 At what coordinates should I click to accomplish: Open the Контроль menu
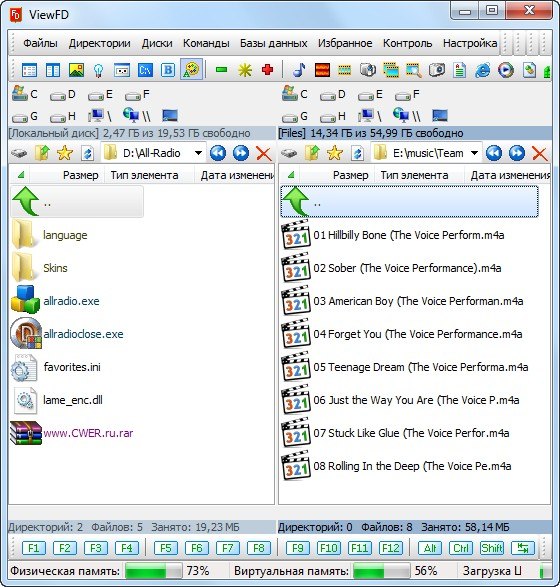tap(408, 43)
